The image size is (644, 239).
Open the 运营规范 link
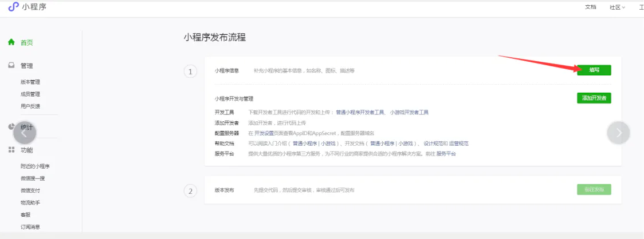tap(459, 144)
